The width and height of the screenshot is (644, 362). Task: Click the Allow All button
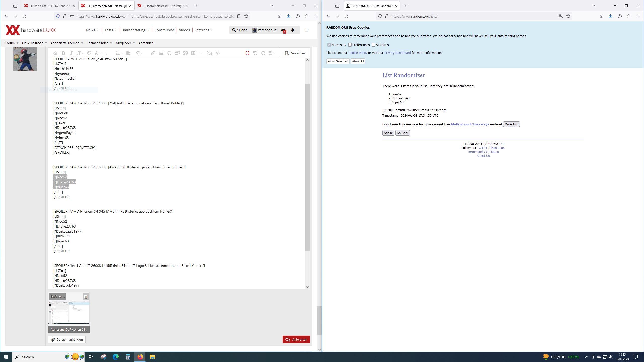[358, 61]
